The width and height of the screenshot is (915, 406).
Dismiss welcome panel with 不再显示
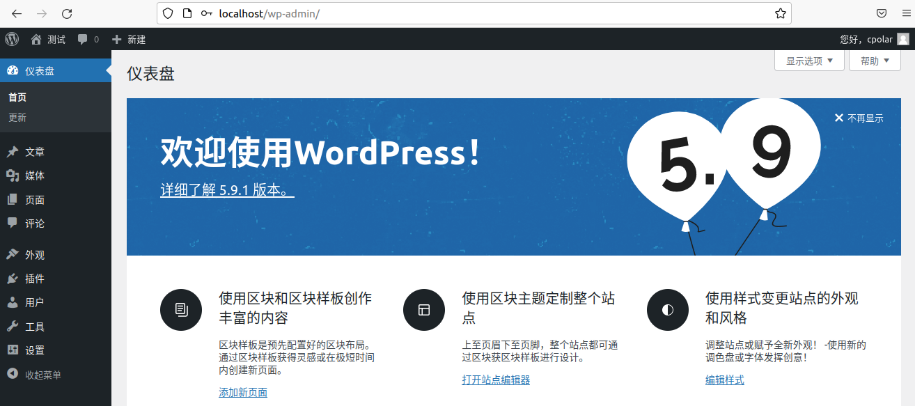pos(859,118)
